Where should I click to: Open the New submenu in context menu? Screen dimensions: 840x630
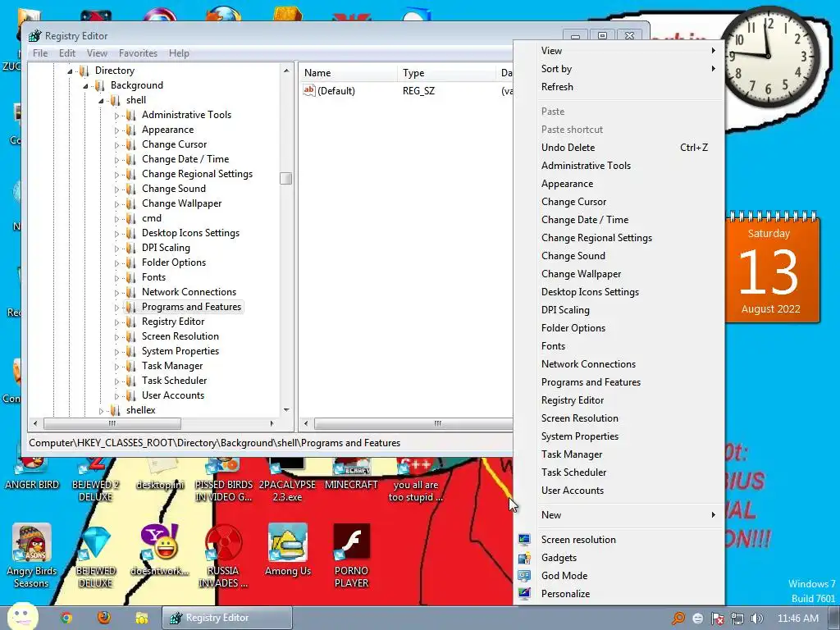click(619, 515)
